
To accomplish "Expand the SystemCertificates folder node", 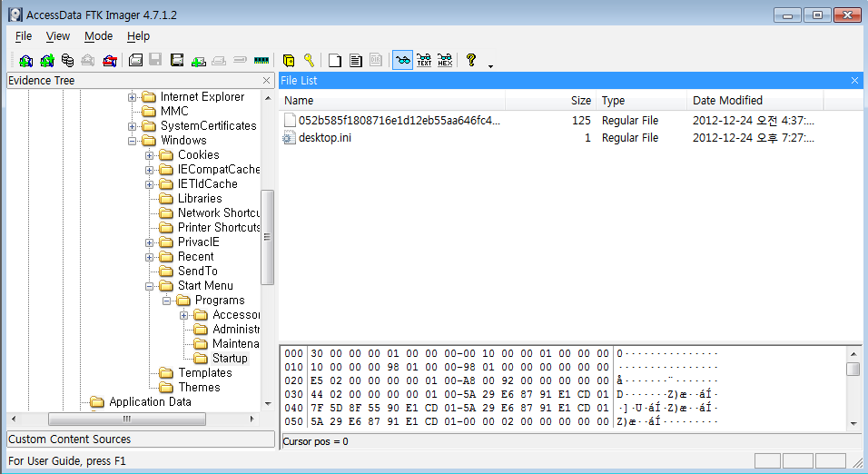I will [132, 126].
